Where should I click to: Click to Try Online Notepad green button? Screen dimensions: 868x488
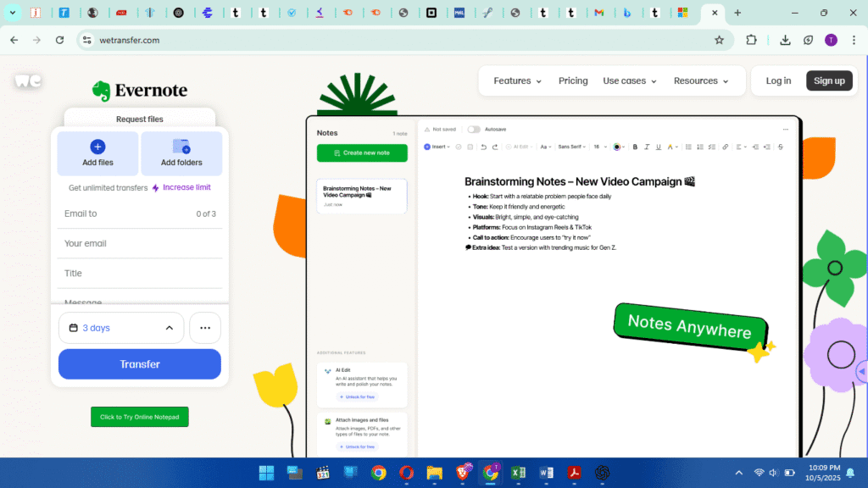coord(140,417)
